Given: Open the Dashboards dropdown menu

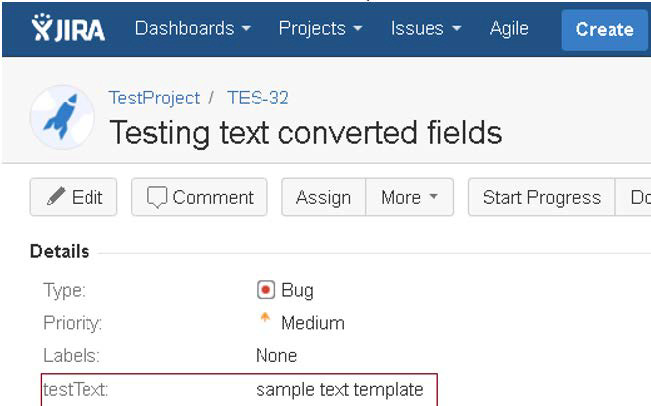Looking at the screenshot, I should click(x=193, y=29).
